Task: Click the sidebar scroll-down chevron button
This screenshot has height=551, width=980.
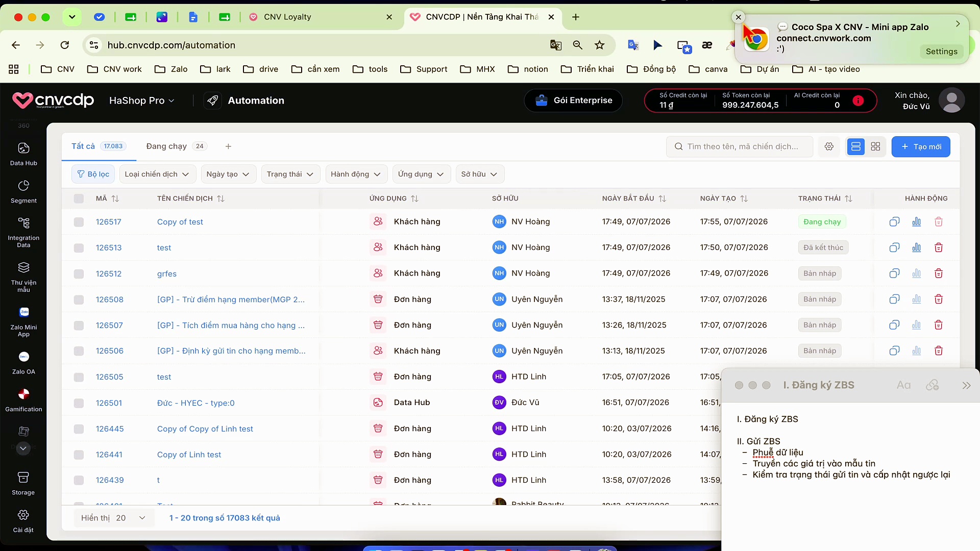Action: [x=23, y=448]
